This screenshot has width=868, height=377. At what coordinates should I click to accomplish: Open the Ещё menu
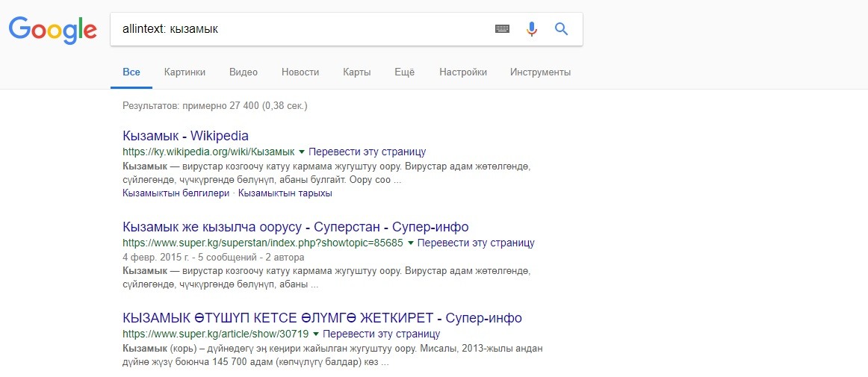[404, 72]
